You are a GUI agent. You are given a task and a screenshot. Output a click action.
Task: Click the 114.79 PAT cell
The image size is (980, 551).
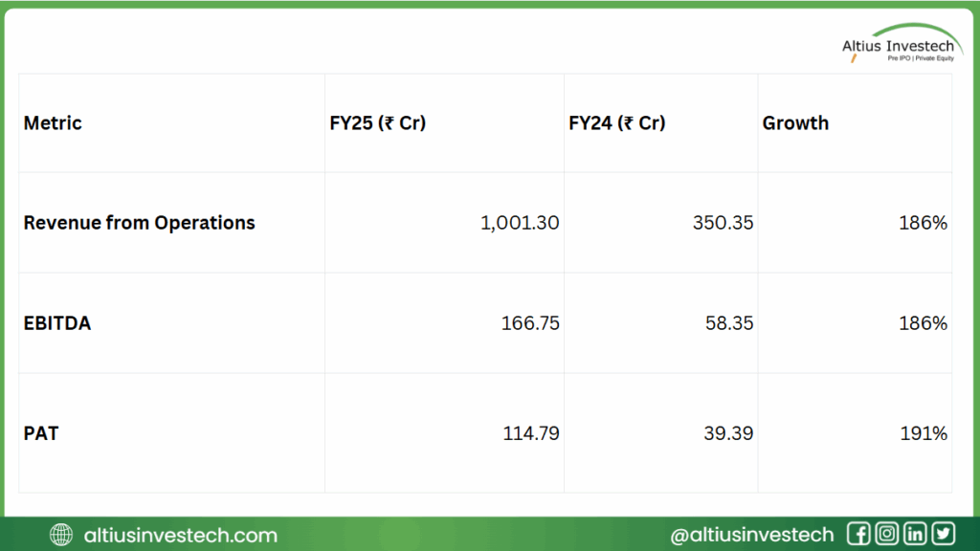coord(530,433)
